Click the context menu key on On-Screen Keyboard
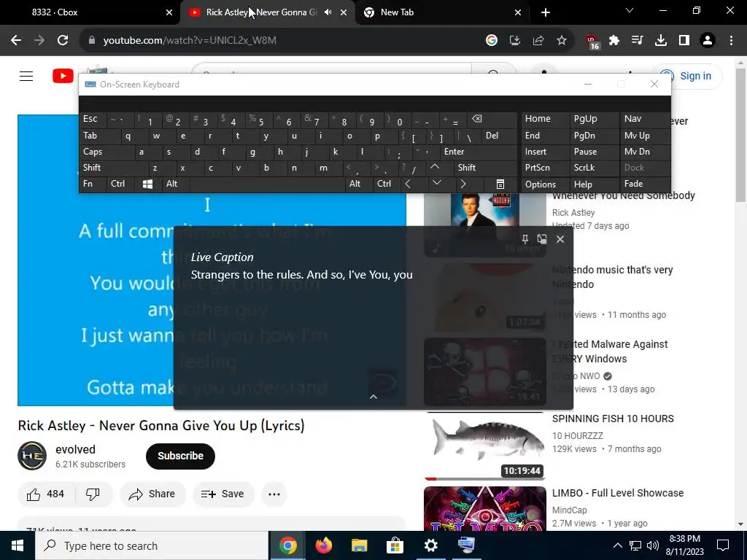This screenshot has width=747, height=560. (x=500, y=184)
